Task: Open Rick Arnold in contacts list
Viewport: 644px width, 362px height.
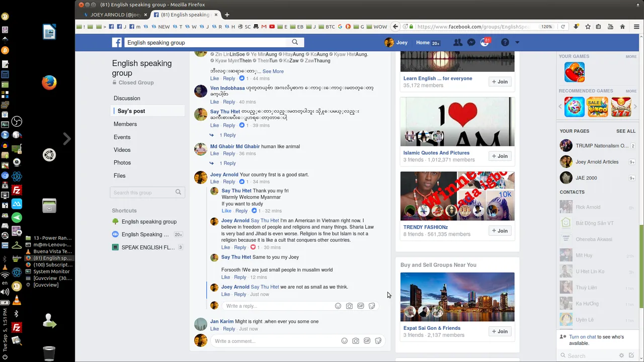Action: [x=597, y=207]
